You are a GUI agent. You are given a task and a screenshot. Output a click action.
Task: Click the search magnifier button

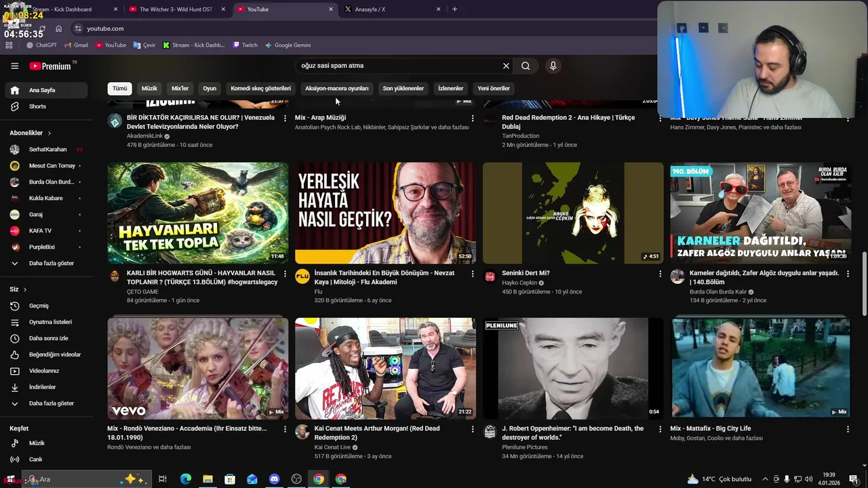point(526,66)
